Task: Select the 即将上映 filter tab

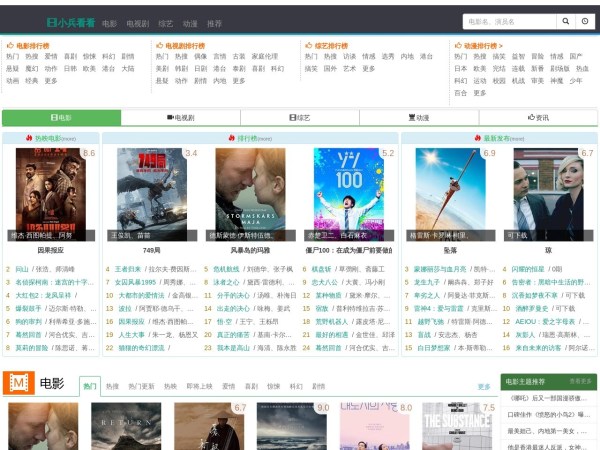Action: [x=201, y=386]
